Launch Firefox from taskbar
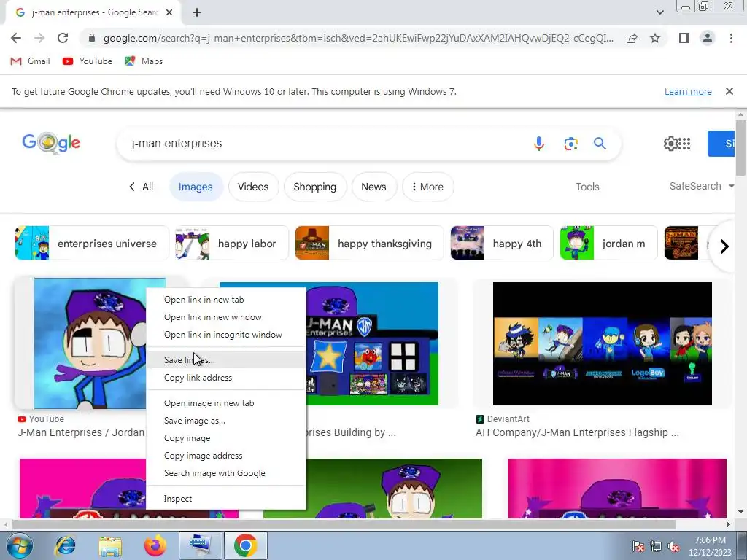This screenshot has width=747, height=560. 155,545
